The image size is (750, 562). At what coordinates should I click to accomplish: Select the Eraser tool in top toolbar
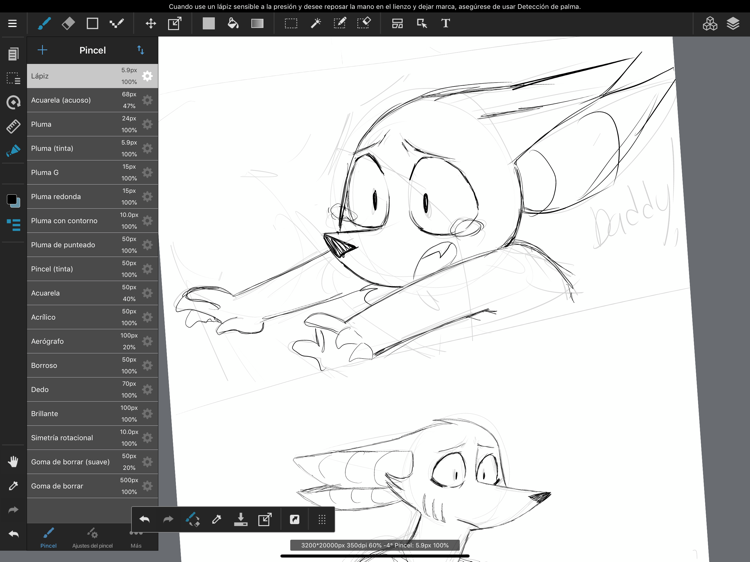(x=68, y=23)
